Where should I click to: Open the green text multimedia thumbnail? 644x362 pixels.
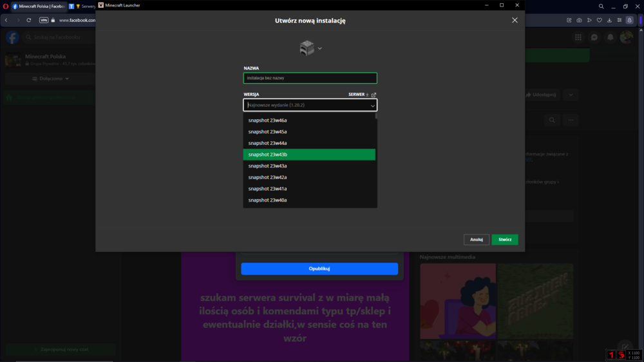click(535, 301)
